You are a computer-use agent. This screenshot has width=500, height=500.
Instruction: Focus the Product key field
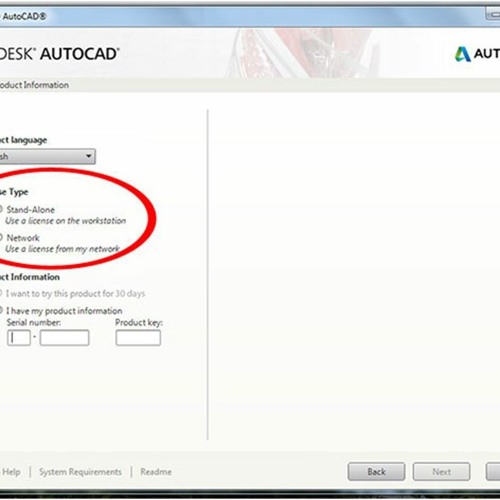[x=138, y=338]
